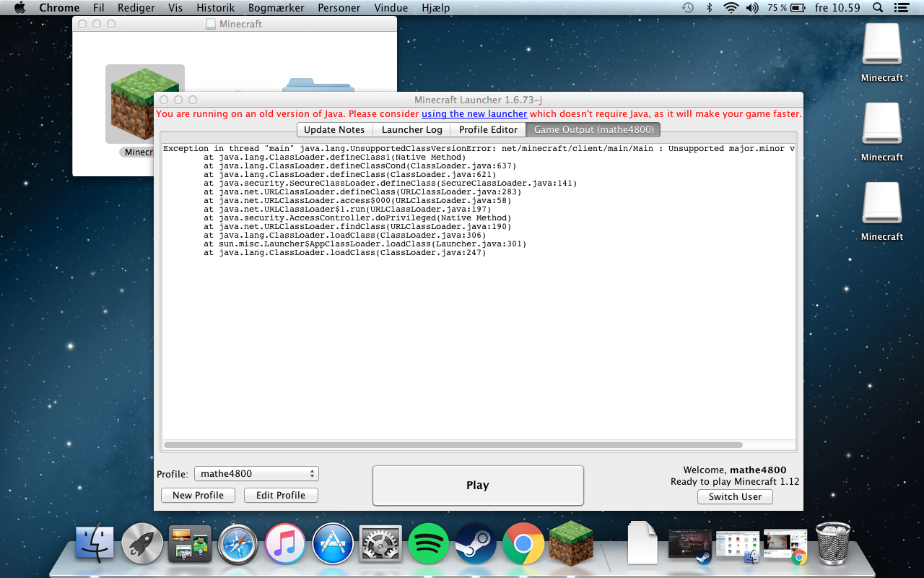Open the Fil menu
This screenshot has height=578, width=924.
[99, 8]
